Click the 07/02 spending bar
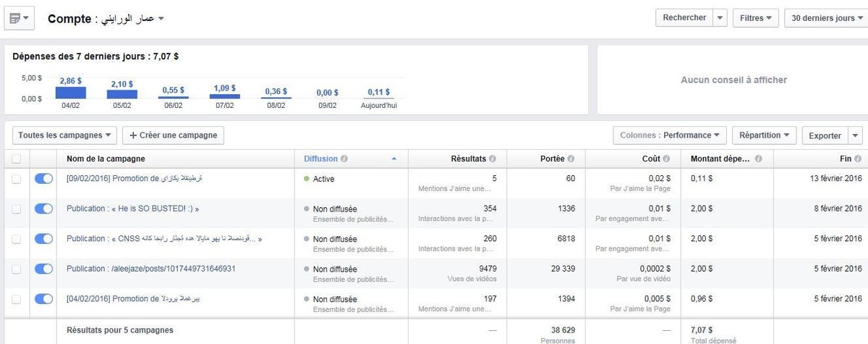868x344 pixels. (225, 96)
